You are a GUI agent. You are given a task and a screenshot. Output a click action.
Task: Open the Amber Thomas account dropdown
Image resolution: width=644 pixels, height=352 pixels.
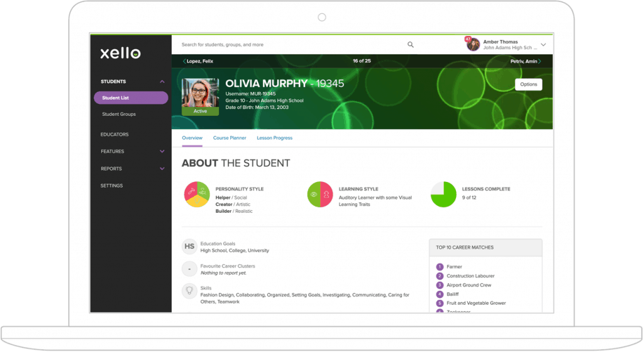543,45
